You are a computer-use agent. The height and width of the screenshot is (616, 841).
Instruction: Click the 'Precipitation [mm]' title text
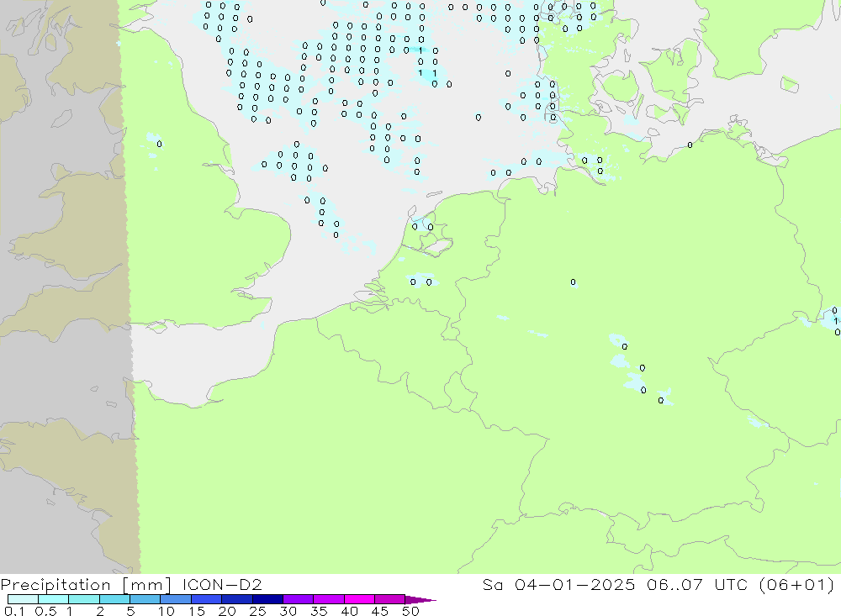[86, 585]
